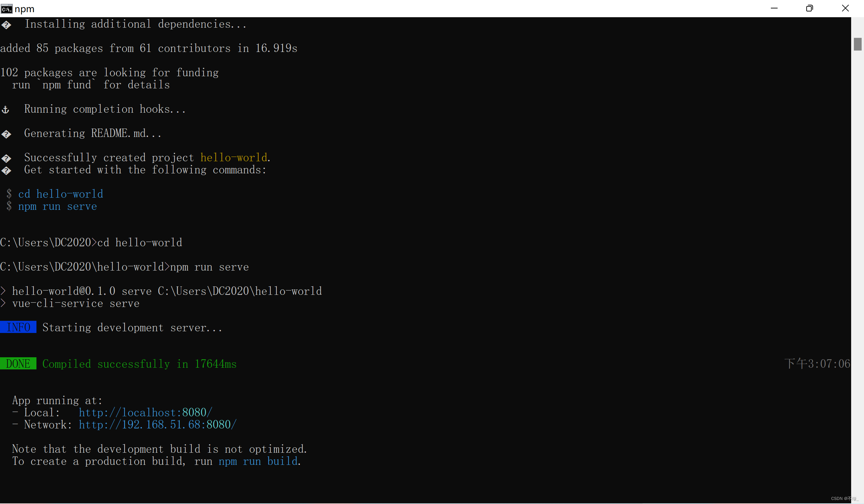Click the 'vue-cli-service serve' line

click(x=76, y=304)
